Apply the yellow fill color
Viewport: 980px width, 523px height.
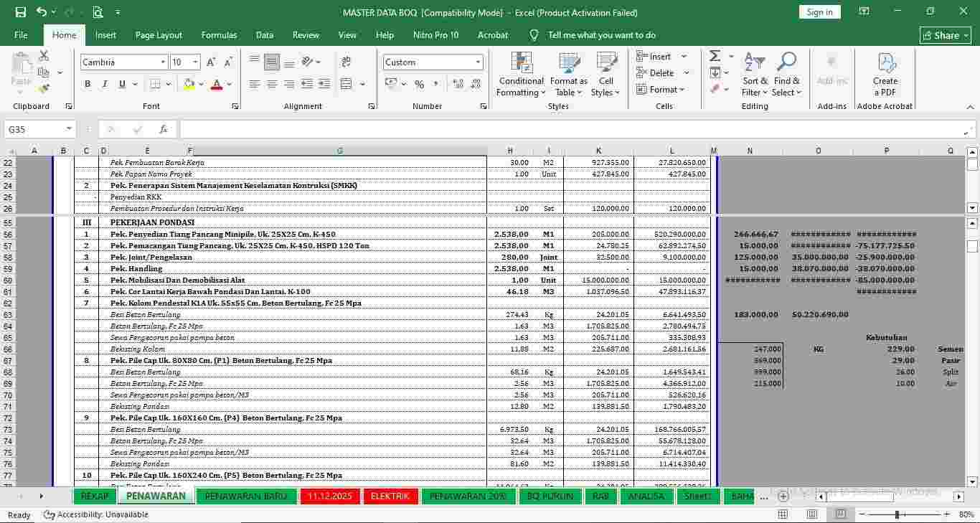(189, 84)
